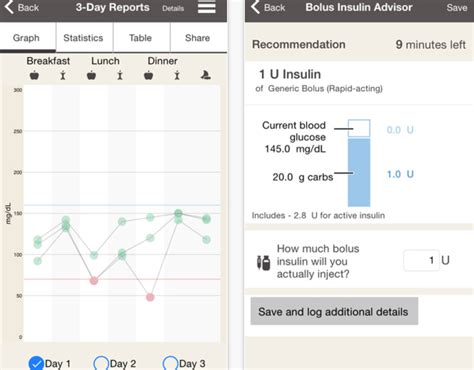This screenshot has height=370, width=474.
Task: Click Save and log additional details
Action: point(334,311)
